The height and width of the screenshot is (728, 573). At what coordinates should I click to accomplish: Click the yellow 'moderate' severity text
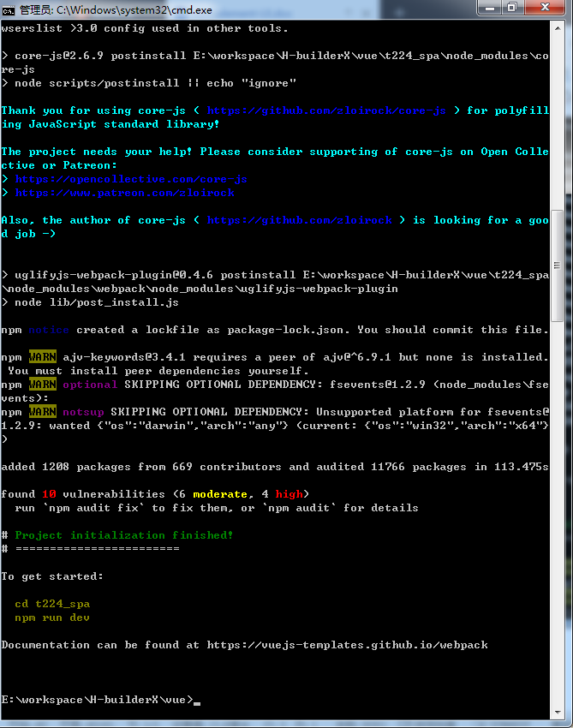[220, 494]
